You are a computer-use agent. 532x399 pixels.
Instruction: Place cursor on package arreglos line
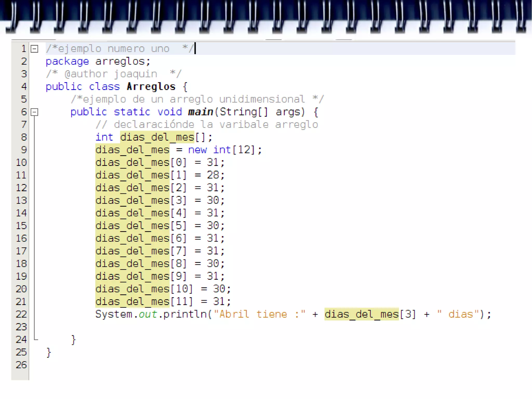98,61
